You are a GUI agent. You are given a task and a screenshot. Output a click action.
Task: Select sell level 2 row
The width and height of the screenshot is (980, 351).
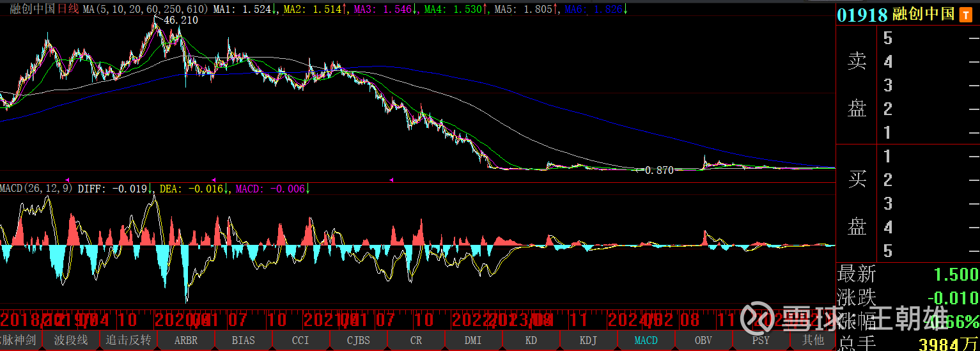point(928,109)
